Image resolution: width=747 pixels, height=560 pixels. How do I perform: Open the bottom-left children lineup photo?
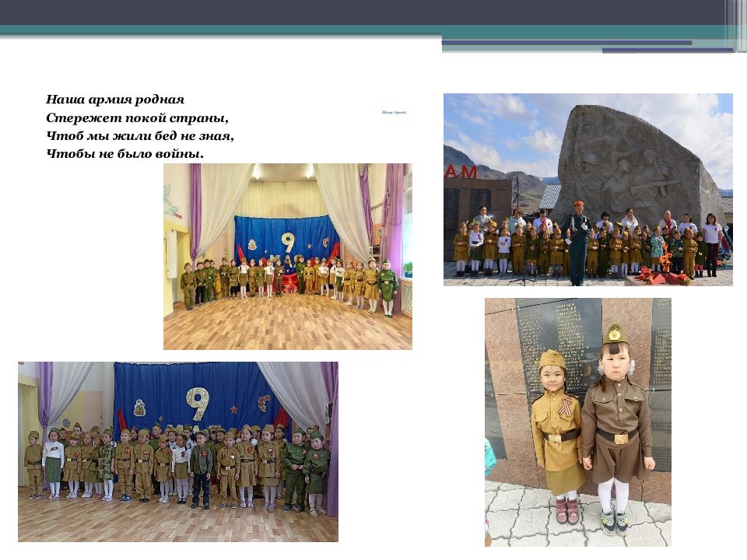click(177, 451)
